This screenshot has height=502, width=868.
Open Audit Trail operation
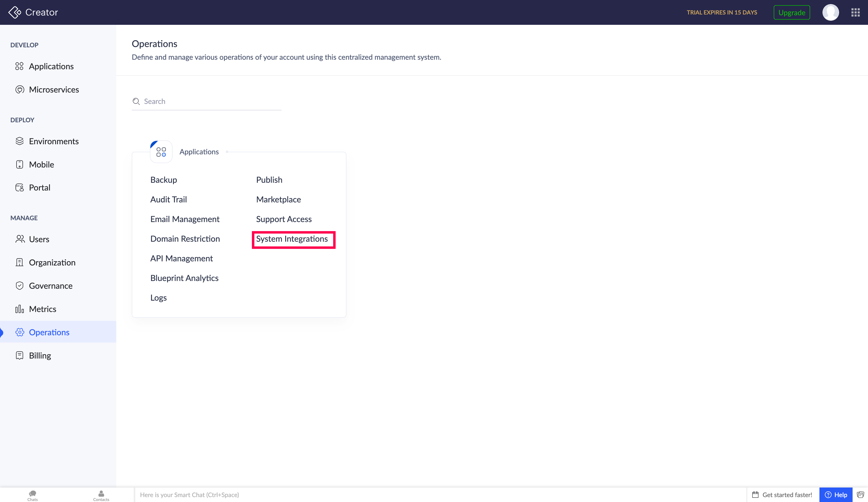pyautogui.click(x=168, y=199)
